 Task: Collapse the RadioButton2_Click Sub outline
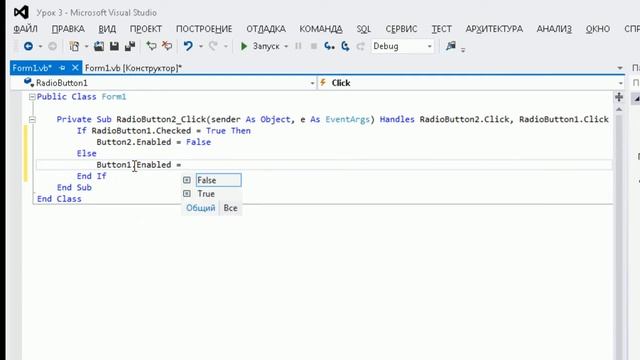tap(32, 120)
